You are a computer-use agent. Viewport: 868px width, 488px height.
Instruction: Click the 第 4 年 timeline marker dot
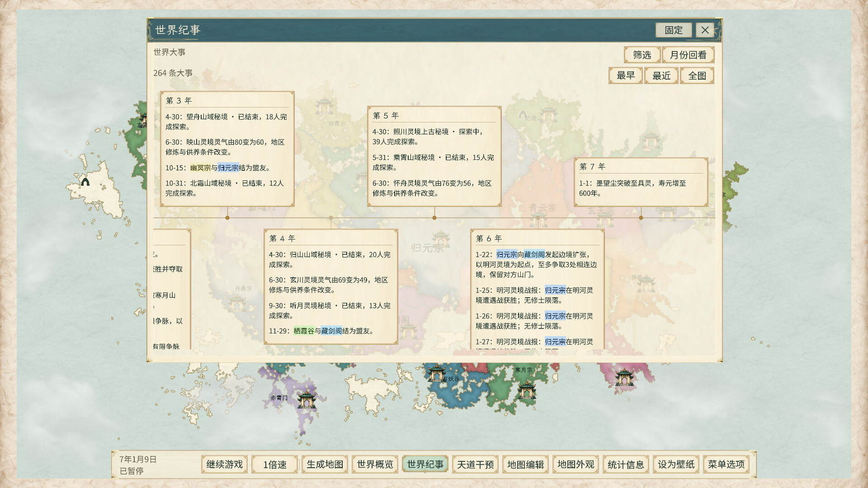point(331,218)
